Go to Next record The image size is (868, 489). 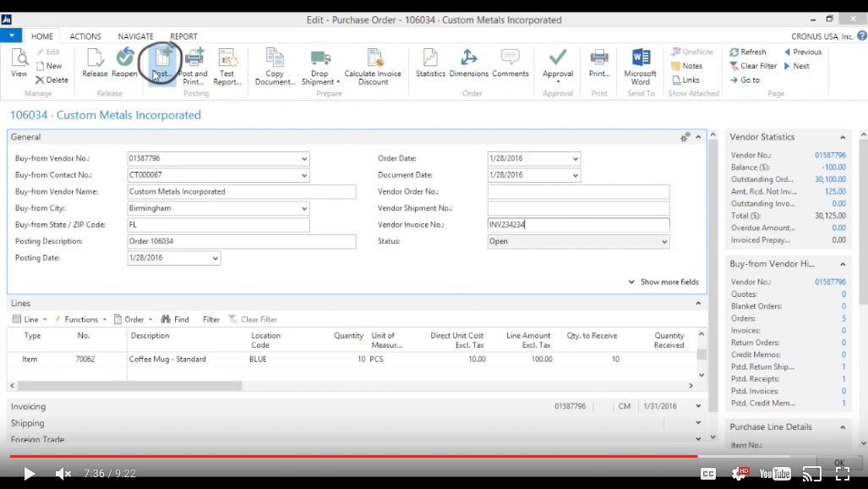tap(797, 66)
